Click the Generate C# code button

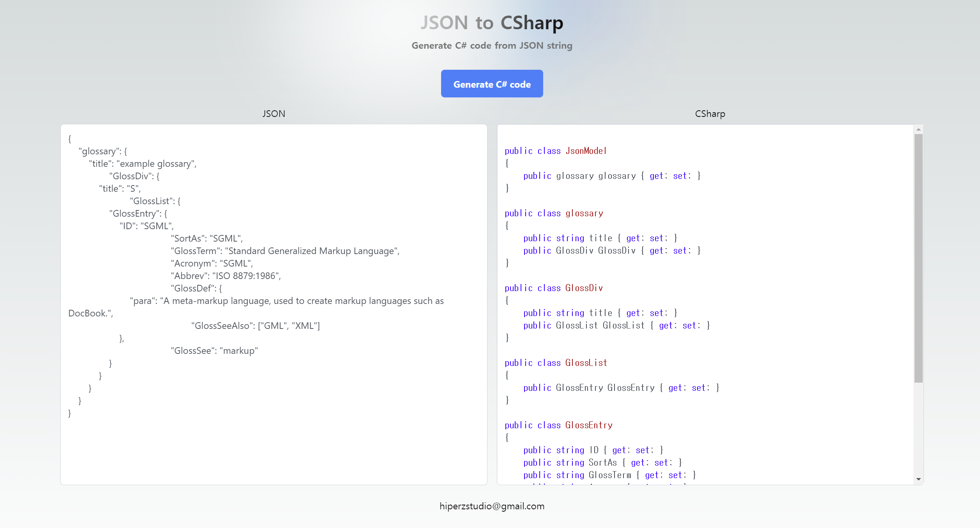[x=492, y=84]
